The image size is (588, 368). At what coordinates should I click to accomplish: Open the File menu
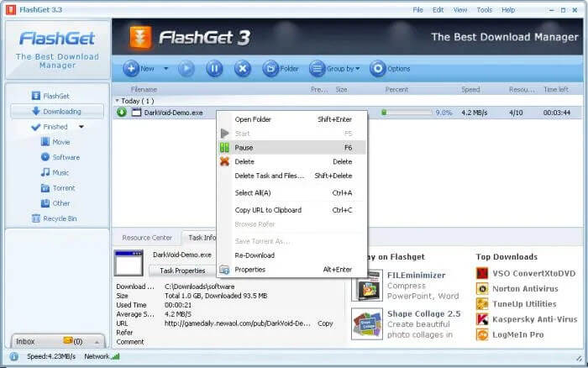(417, 10)
